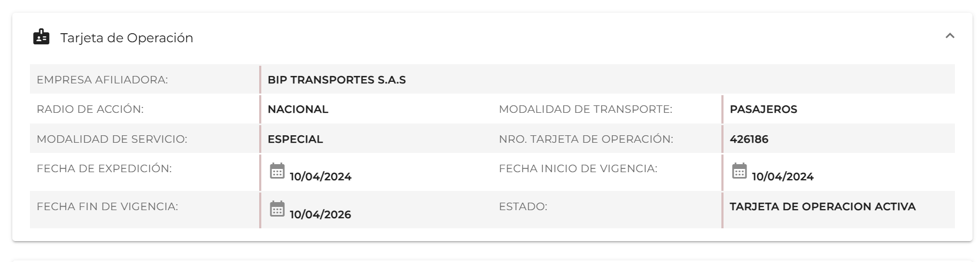Select the BIP TRANSPORTES S.A.S value
This screenshot has width=980, height=262.
click(337, 80)
